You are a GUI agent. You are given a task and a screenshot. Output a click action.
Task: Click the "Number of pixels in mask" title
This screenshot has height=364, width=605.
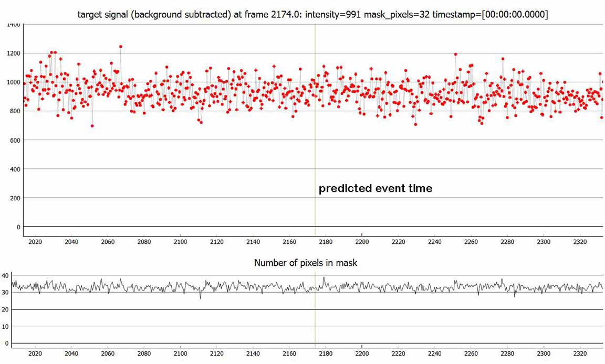tap(306, 263)
